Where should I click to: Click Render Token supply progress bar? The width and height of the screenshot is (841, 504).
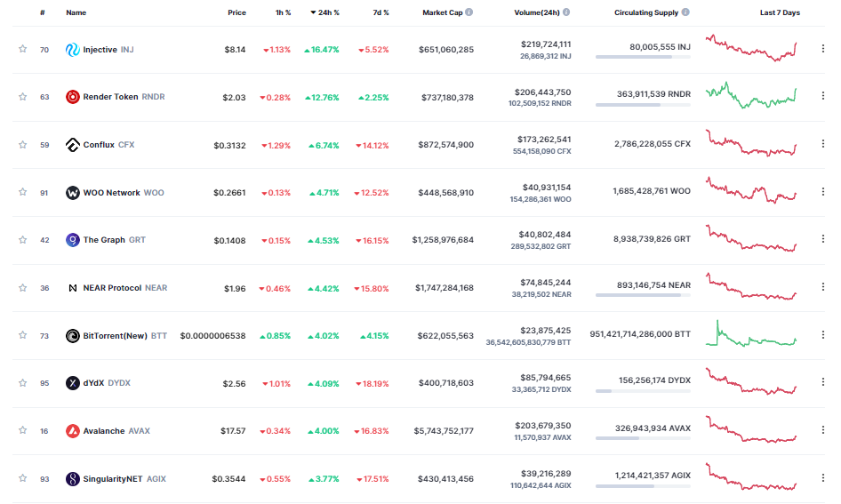click(x=643, y=105)
